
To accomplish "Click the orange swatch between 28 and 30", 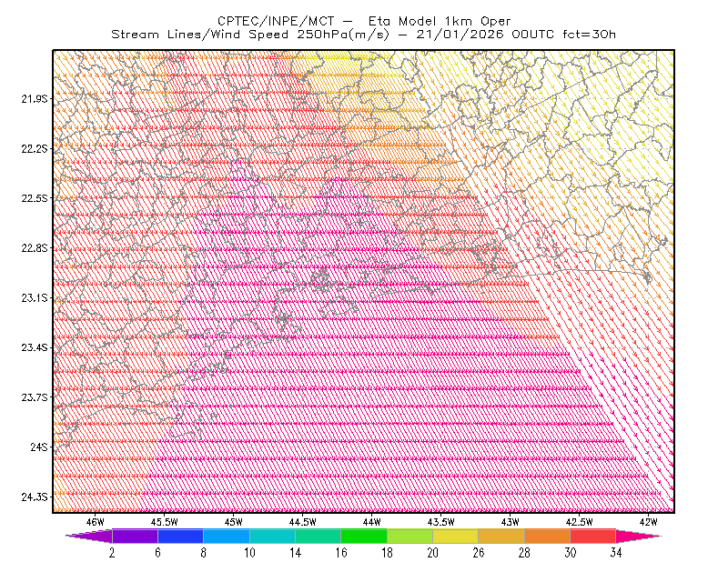I will click(x=548, y=536).
